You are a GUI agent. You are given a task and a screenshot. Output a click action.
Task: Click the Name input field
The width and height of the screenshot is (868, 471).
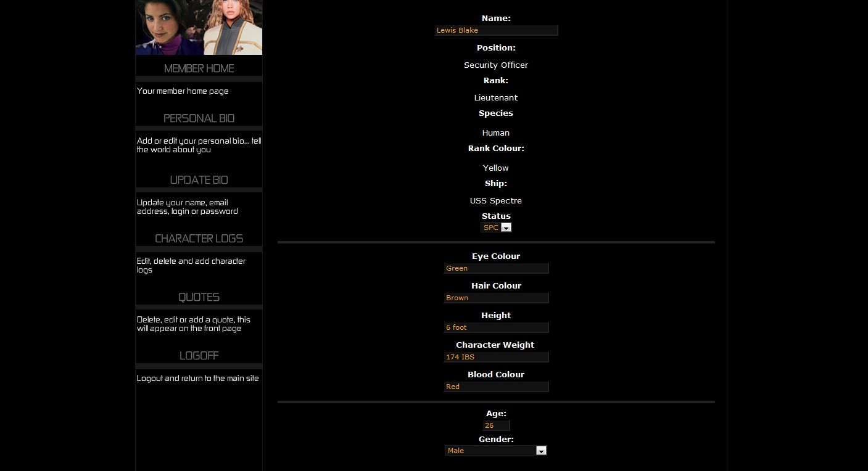(496, 30)
